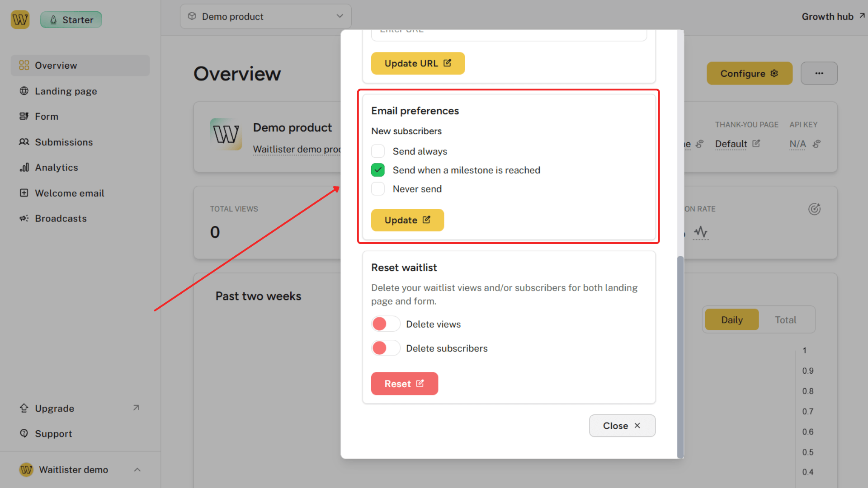Click the Waitlister logo icon
The image size is (868, 488).
(20, 19)
